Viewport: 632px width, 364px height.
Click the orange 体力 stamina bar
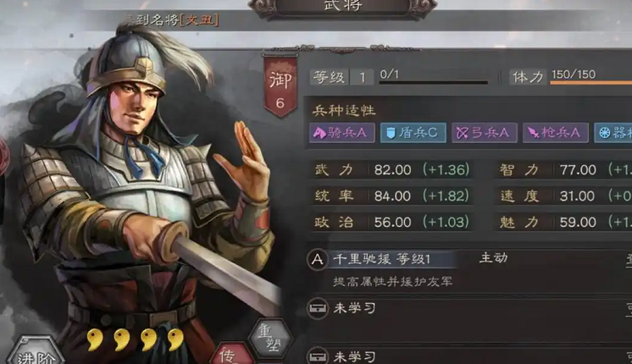tap(590, 83)
